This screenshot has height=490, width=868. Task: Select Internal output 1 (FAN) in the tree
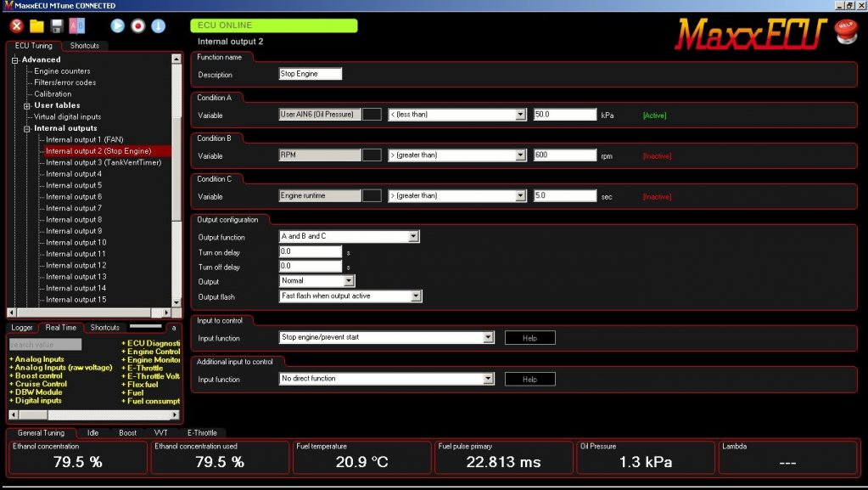85,139
